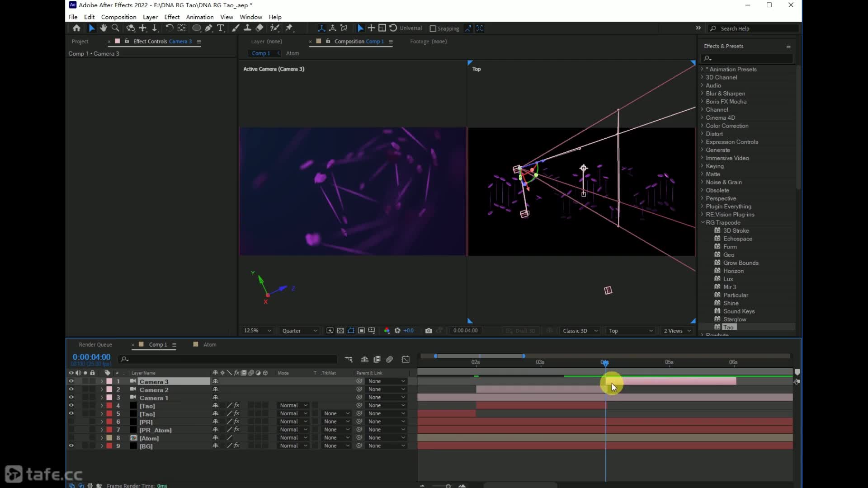Open the Graph Editor icon

point(406,359)
